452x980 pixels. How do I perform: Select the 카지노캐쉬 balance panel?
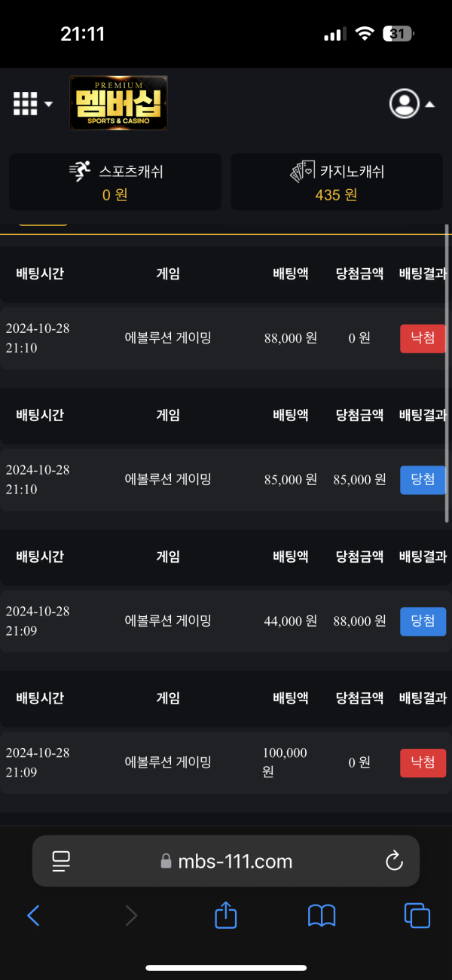pyautogui.click(x=337, y=182)
